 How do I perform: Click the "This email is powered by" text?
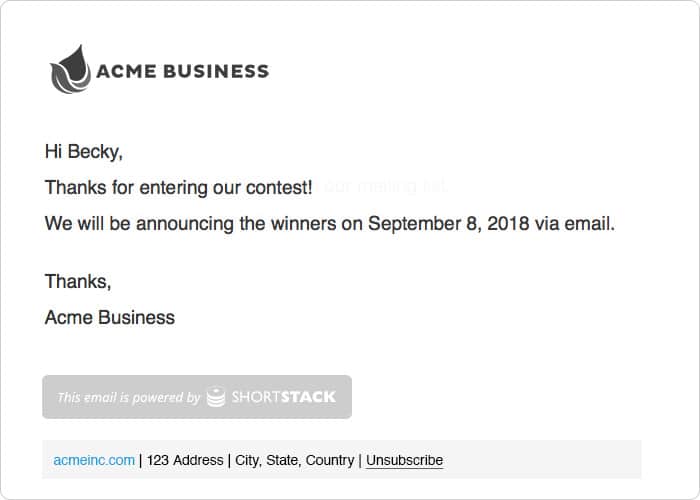click(129, 397)
